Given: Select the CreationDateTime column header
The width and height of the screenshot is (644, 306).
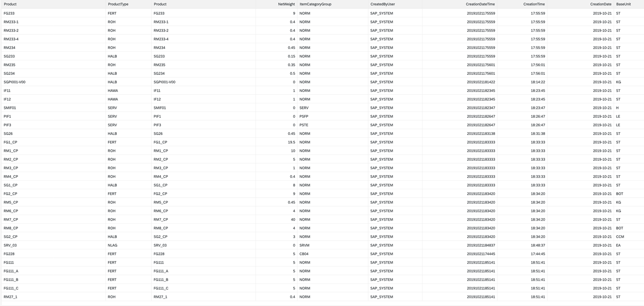Looking at the screenshot, I should coord(480,4).
